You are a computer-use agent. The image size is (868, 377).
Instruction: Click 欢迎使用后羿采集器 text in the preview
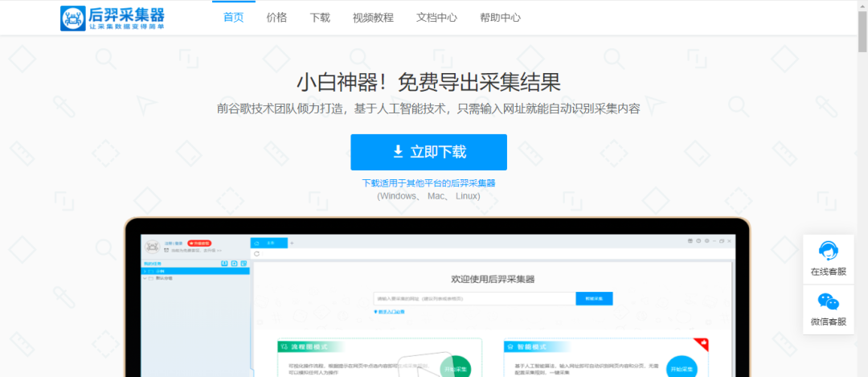[493, 278]
